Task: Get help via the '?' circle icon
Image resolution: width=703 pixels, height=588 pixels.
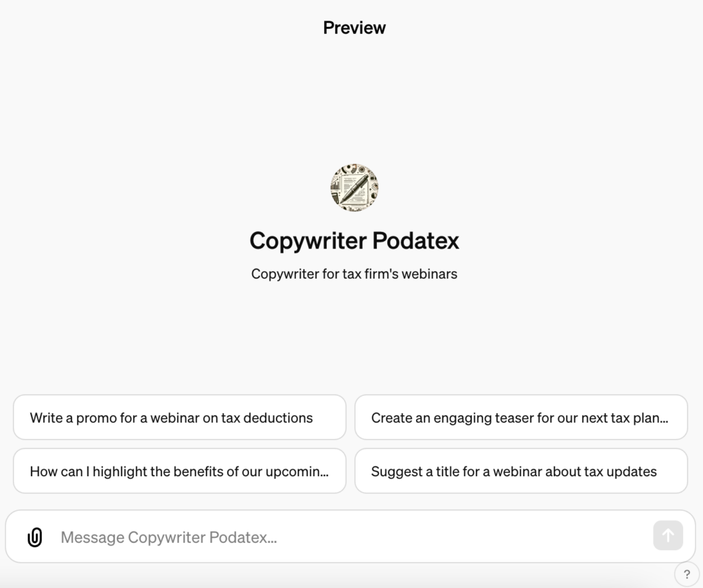Action: [687, 574]
